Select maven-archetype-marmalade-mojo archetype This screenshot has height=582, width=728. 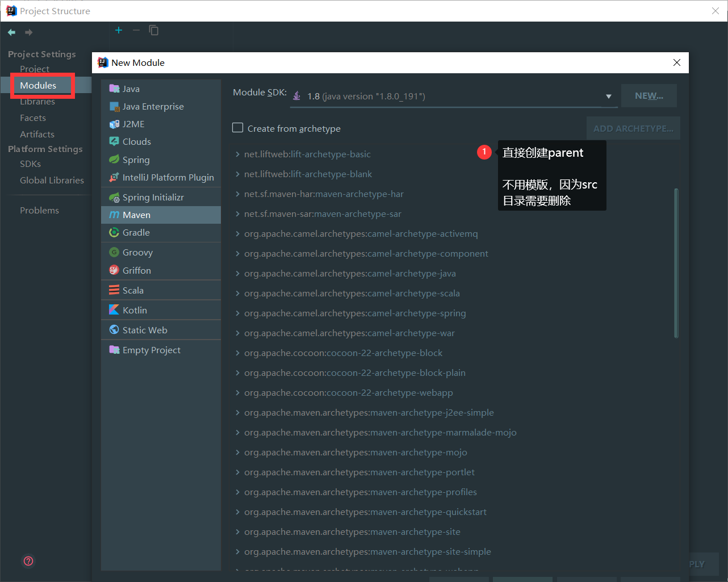click(380, 432)
